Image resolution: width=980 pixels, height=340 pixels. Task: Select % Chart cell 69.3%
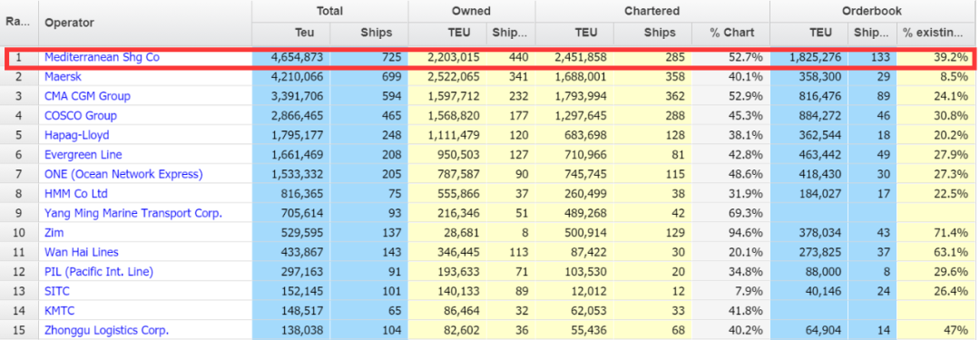730,213
